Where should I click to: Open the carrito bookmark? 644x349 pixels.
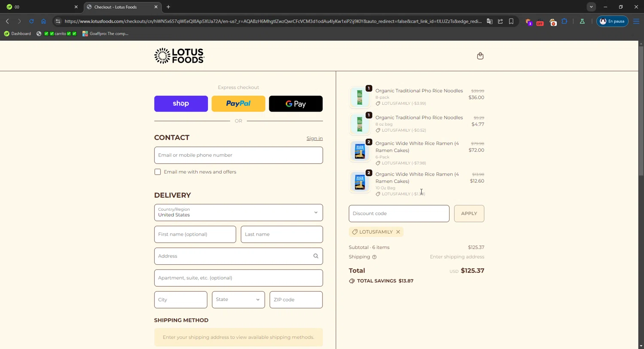click(57, 33)
